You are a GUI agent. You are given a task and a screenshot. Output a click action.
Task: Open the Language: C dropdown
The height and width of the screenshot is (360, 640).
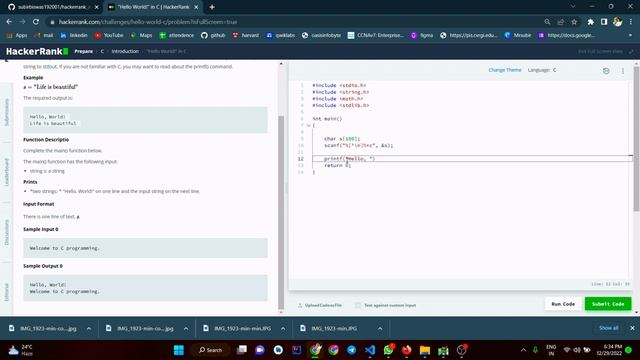[542, 70]
